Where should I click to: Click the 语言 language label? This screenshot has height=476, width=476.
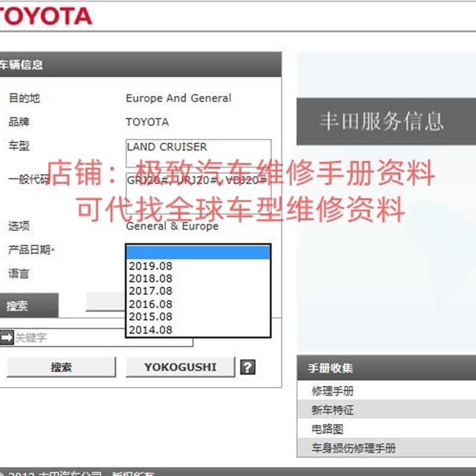coord(18,274)
